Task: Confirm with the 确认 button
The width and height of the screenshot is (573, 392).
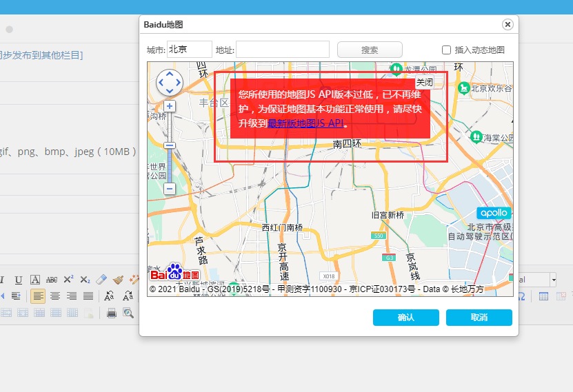Action: [406, 318]
